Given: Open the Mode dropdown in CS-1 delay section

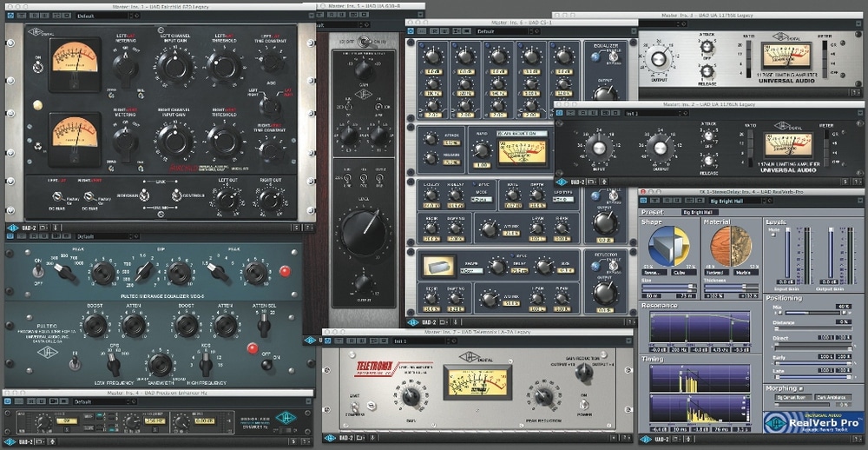Looking at the screenshot, I should [x=482, y=199].
